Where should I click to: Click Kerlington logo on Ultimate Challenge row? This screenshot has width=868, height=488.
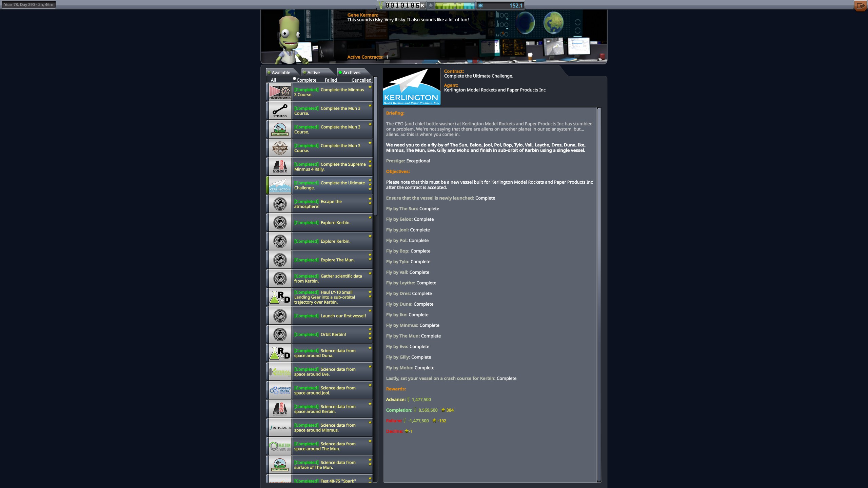(x=280, y=185)
